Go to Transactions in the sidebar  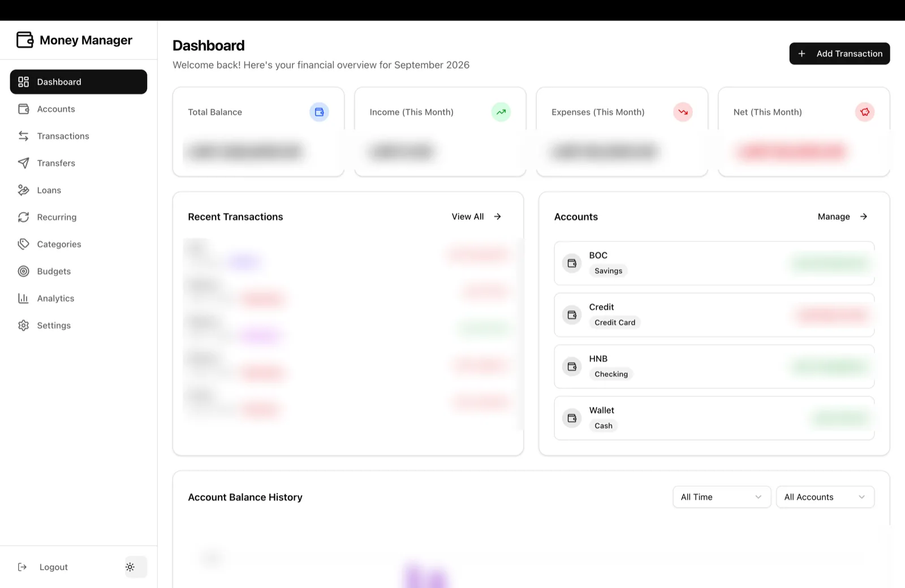point(79,136)
